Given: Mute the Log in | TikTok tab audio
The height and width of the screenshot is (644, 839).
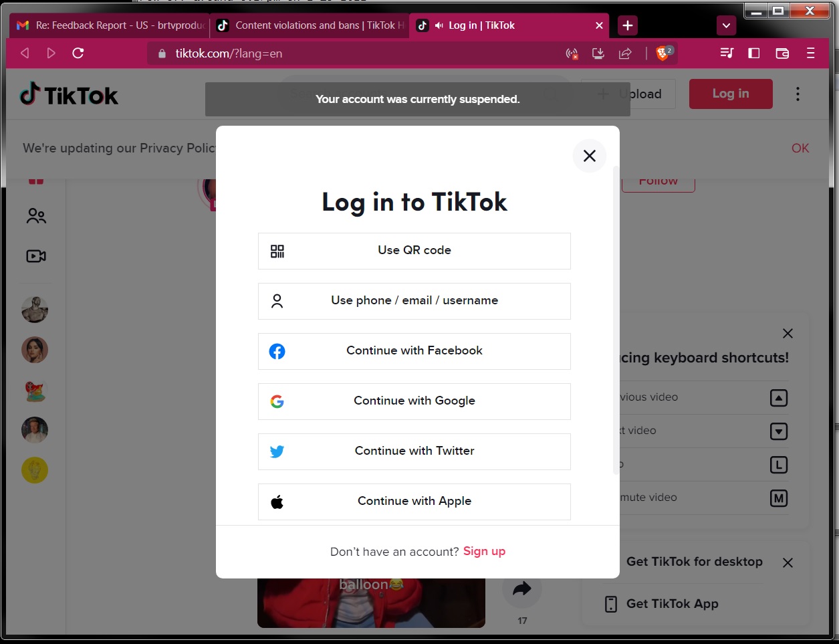Looking at the screenshot, I should (439, 25).
